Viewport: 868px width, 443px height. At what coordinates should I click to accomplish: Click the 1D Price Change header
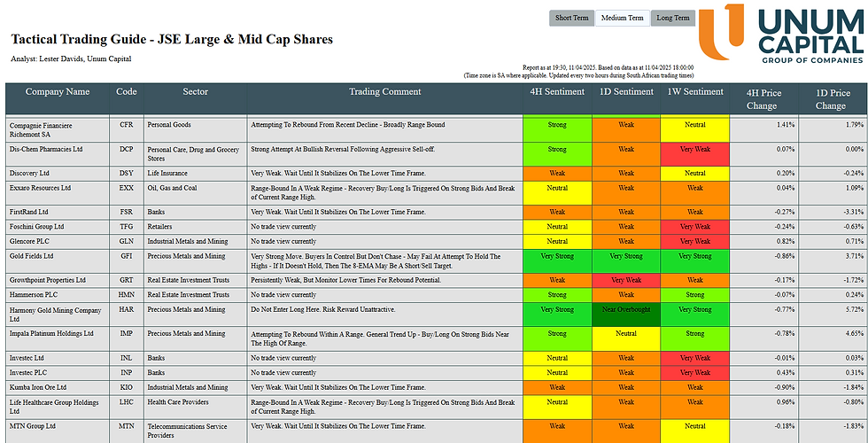831,97
